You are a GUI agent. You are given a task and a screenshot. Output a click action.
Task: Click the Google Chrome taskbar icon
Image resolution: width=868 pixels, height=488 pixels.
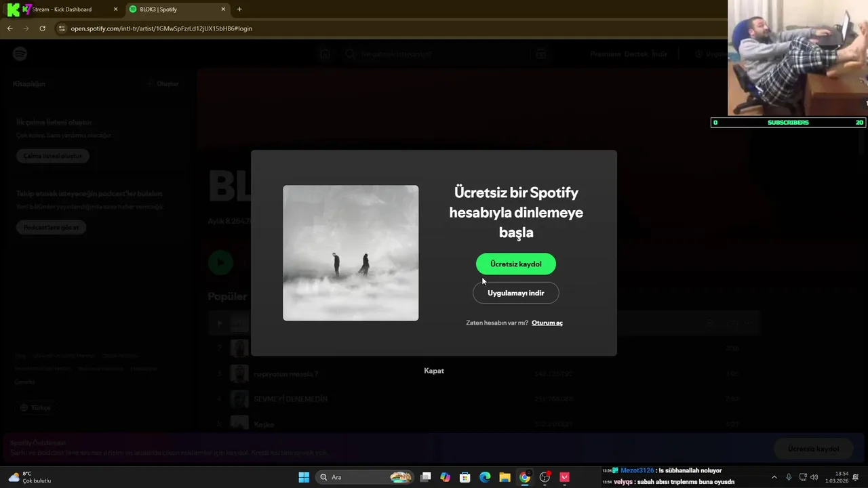524,477
